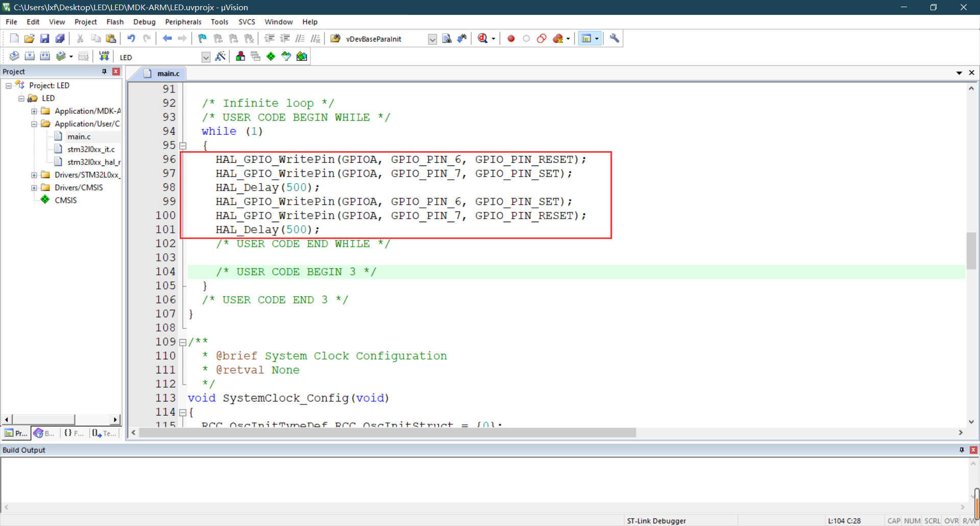Open the Peripherals menu
This screenshot has width=980, height=526.
click(183, 22)
